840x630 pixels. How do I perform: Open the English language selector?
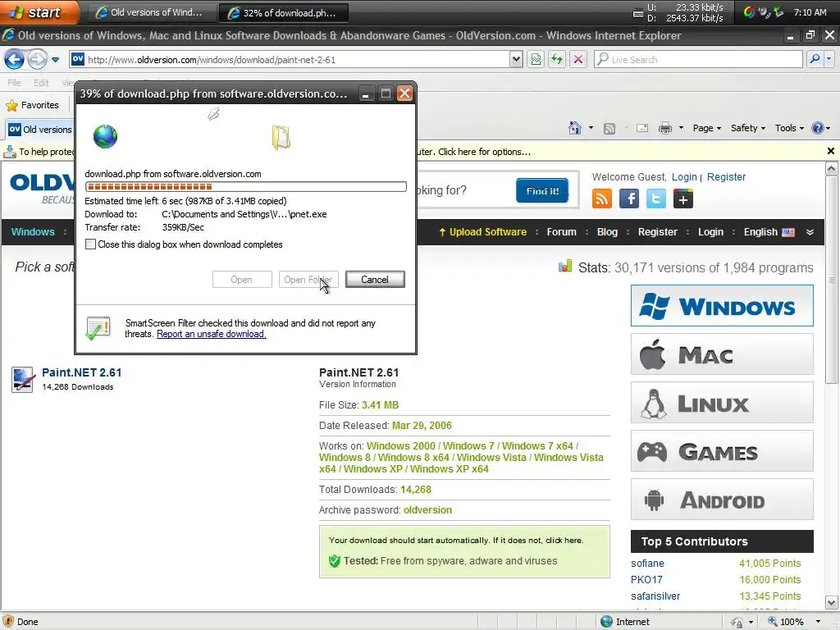pos(769,232)
